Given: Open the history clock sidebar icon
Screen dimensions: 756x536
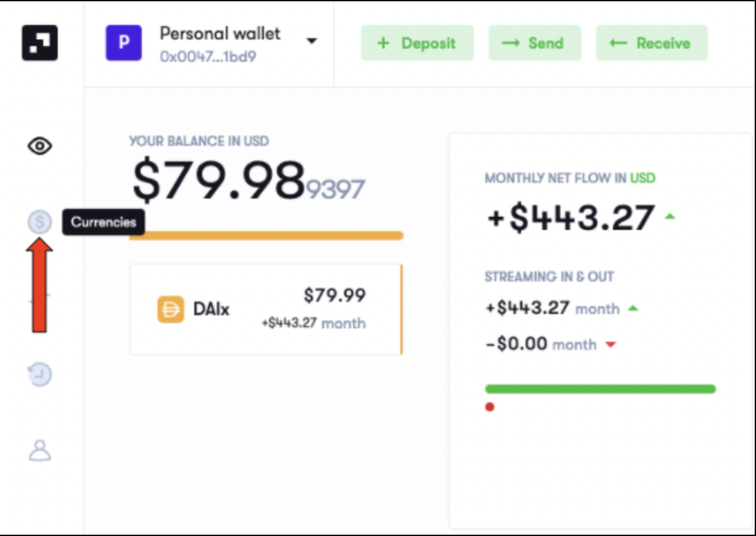Looking at the screenshot, I should pyautogui.click(x=39, y=374).
